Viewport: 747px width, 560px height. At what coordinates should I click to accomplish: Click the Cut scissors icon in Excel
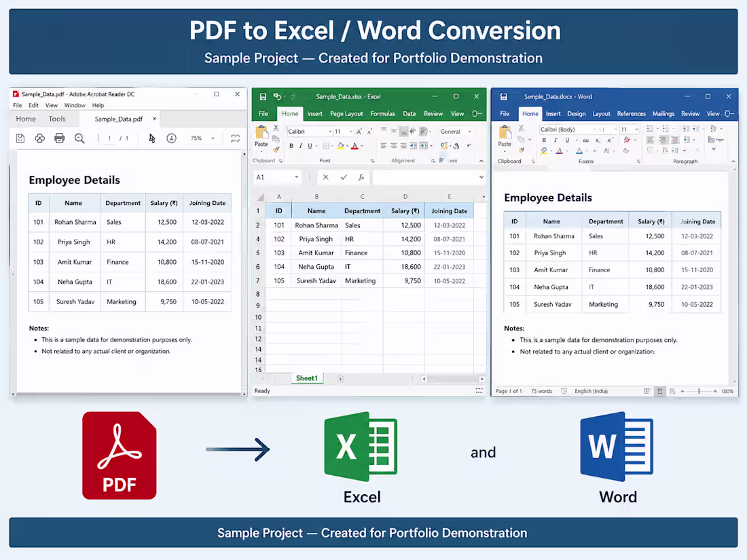click(276, 128)
